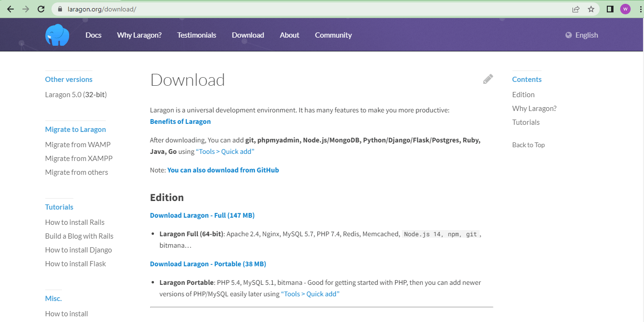
Task: Open Migrate from WAMP link
Action: 78,145
